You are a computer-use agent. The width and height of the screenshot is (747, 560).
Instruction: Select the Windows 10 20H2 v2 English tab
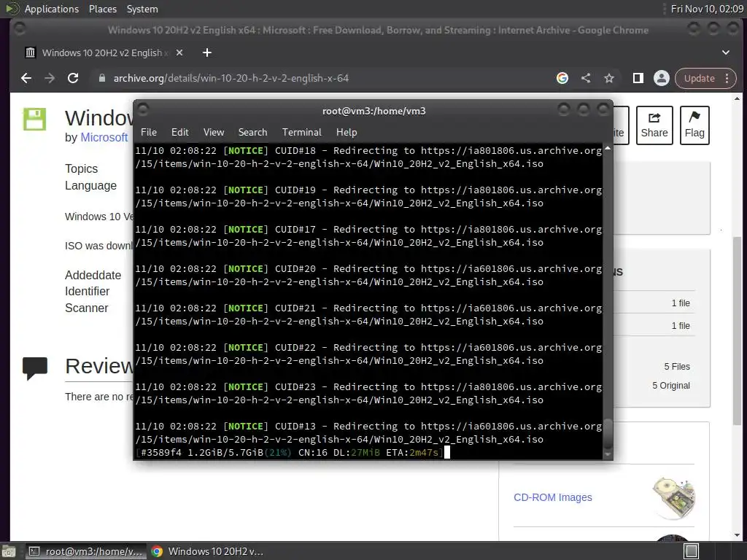tap(103, 52)
